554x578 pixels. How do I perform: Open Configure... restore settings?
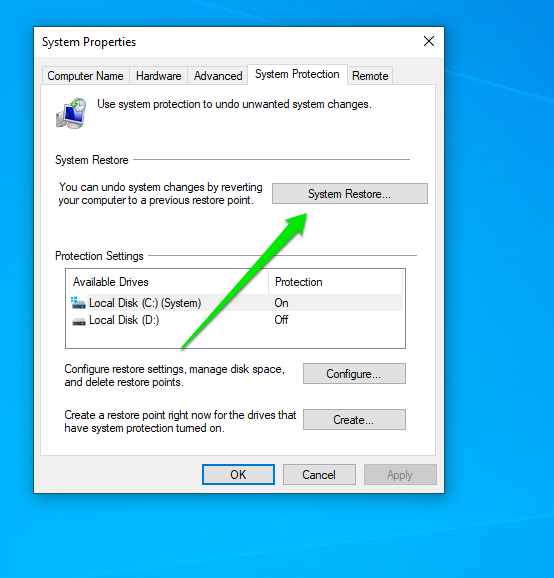[354, 374]
